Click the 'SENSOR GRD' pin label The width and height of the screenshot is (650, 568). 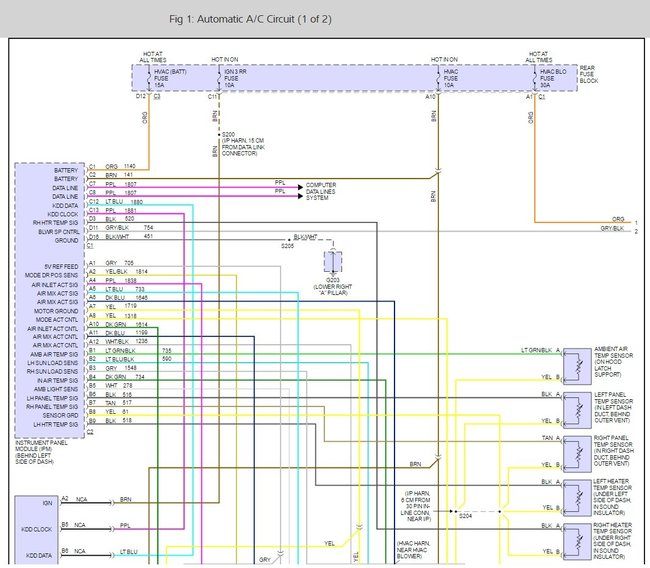click(61, 415)
